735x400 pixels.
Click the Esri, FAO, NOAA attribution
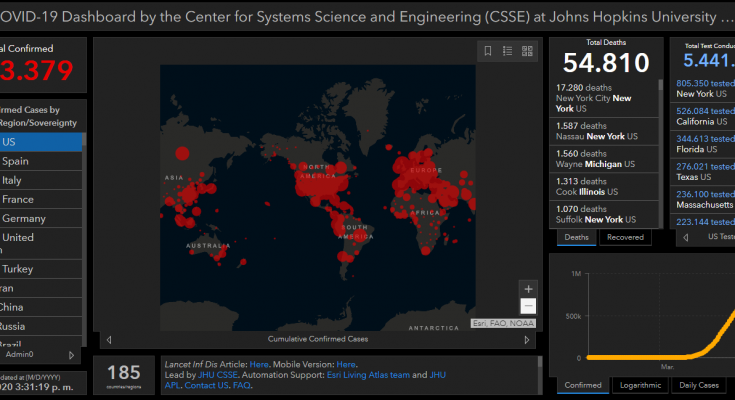click(503, 324)
